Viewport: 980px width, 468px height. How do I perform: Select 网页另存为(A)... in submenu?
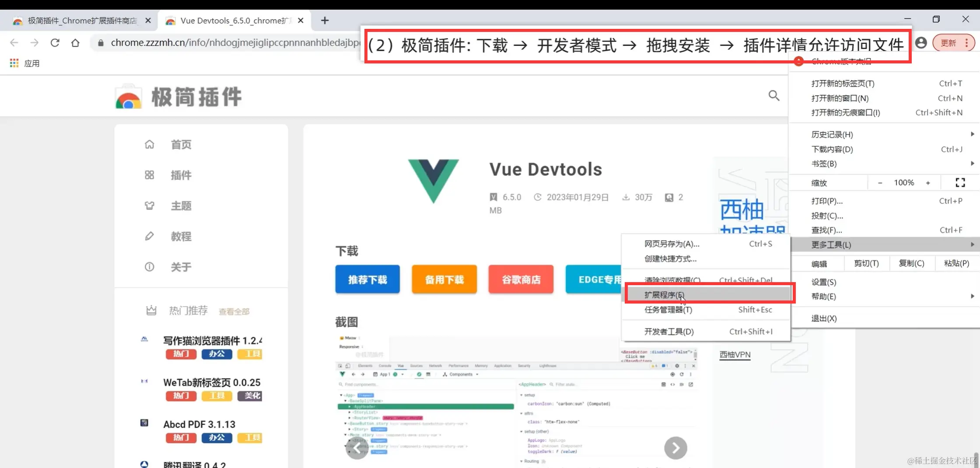coord(706,244)
